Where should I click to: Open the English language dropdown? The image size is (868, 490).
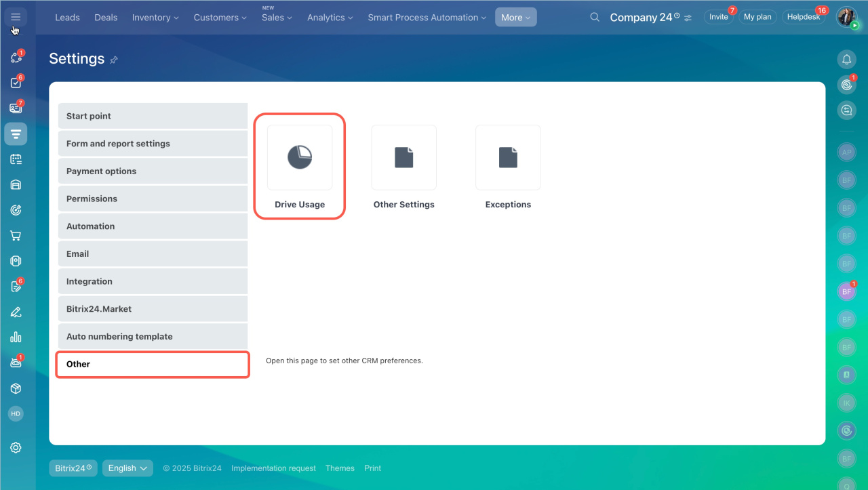127,468
